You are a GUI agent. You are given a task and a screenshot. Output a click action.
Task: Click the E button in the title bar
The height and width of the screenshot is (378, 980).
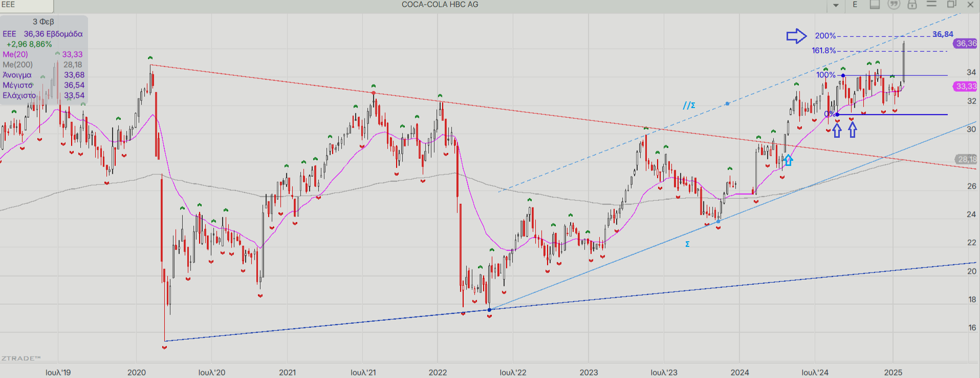pos(855,5)
